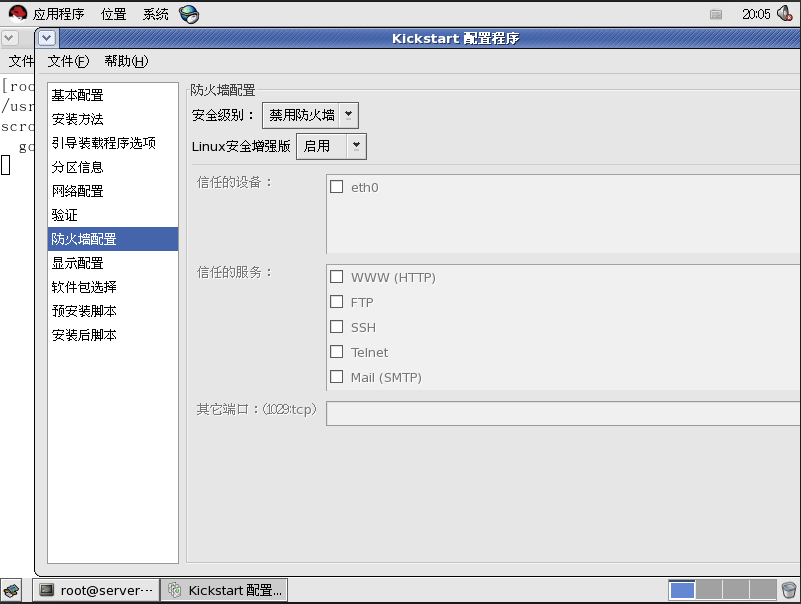Open the 帮助(H) menu

(x=126, y=61)
